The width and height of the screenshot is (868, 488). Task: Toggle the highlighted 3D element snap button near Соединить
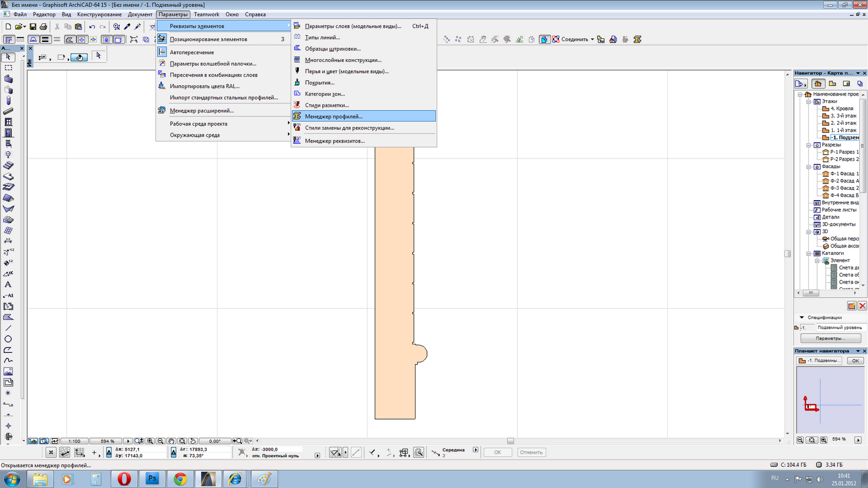(x=545, y=39)
